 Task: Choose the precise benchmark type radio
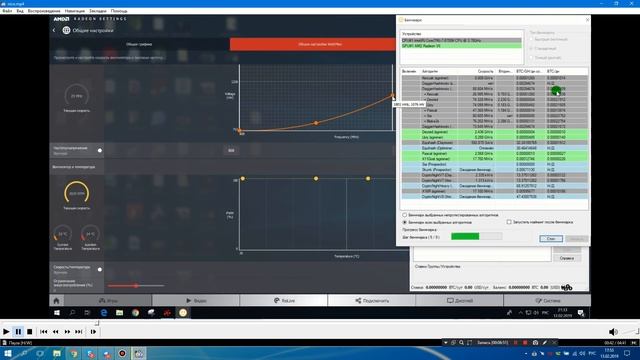coord(531,58)
